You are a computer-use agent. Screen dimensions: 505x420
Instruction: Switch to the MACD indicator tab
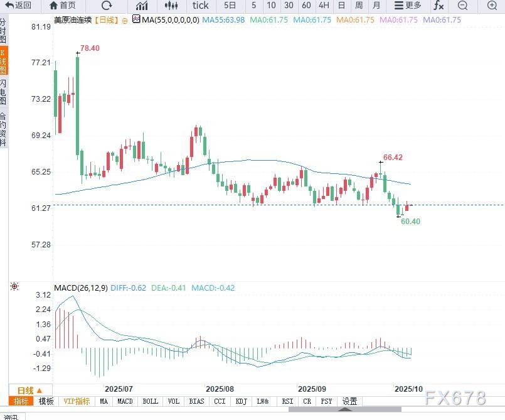tap(125, 401)
